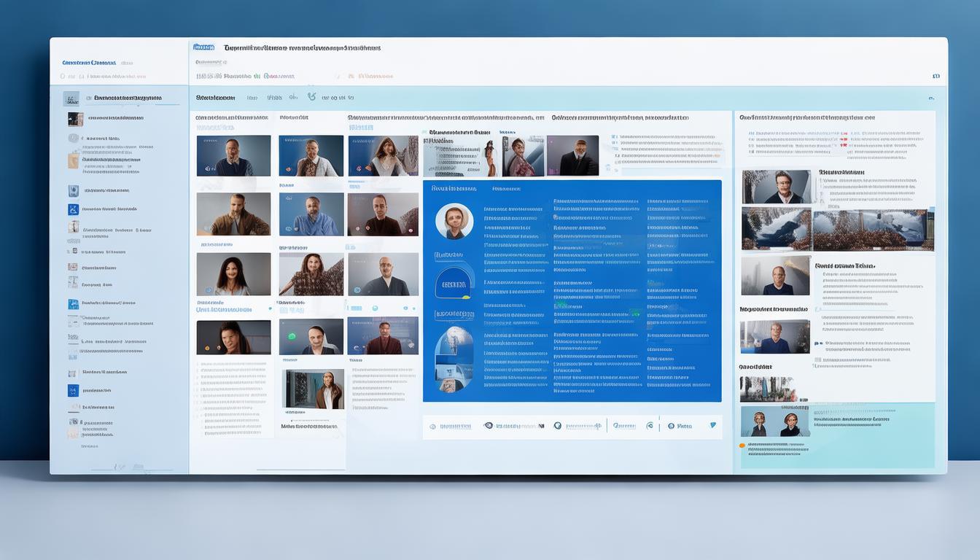Click the small arrow at right end of light-blue toolbar
980x560 pixels.
[x=931, y=98]
